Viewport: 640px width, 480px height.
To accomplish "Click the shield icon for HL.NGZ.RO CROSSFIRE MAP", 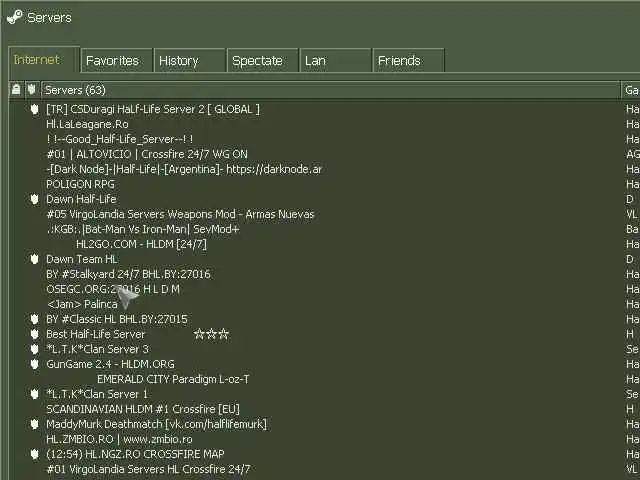I will (x=35, y=454).
